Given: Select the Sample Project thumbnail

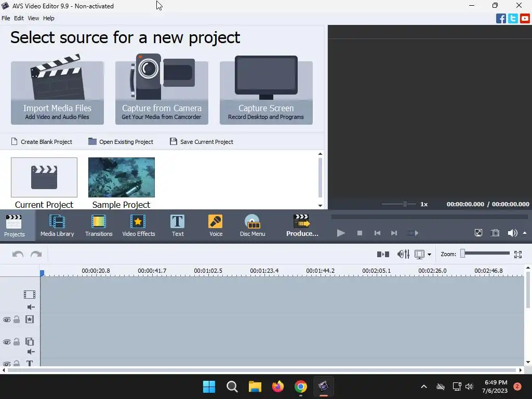Looking at the screenshot, I should [x=122, y=177].
